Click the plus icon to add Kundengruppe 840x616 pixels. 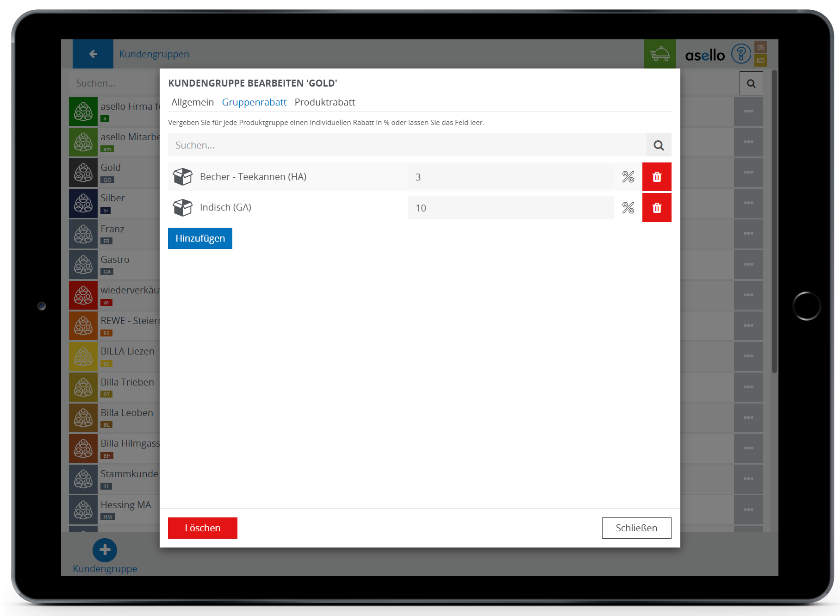point(105,550)
